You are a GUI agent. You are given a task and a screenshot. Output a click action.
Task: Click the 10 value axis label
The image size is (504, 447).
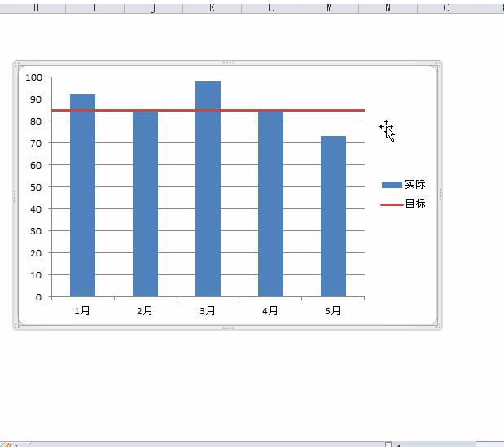pyautogui.click(x=36, y=275)
